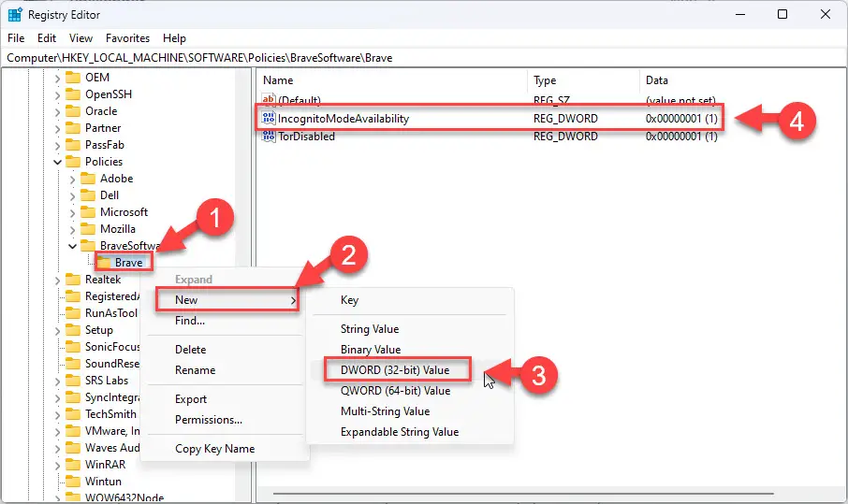Click the WinRAR folder icon
Image resolution: width=848 pixels, height=504 pixels.
(x=72, y=465)
